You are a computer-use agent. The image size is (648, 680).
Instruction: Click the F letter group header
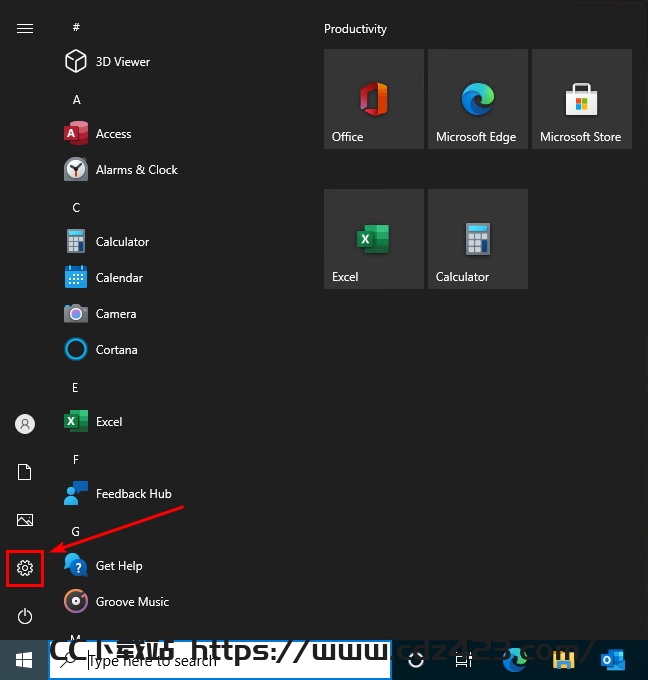75,460
